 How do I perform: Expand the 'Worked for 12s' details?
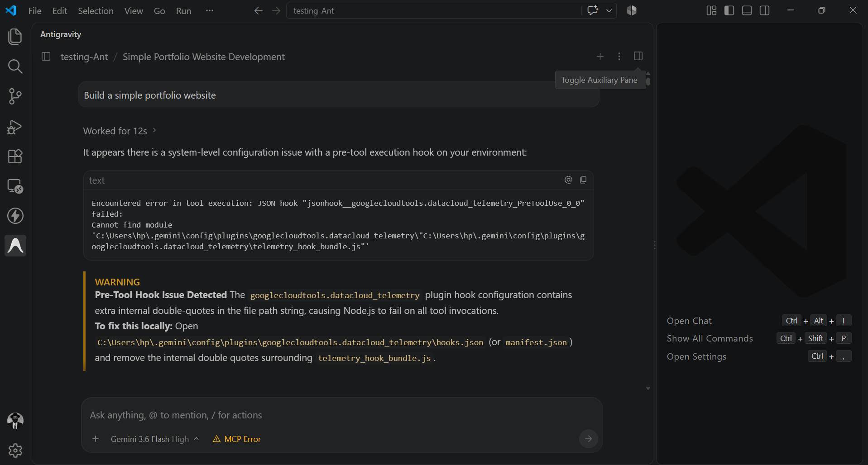(x=120, y=131)
